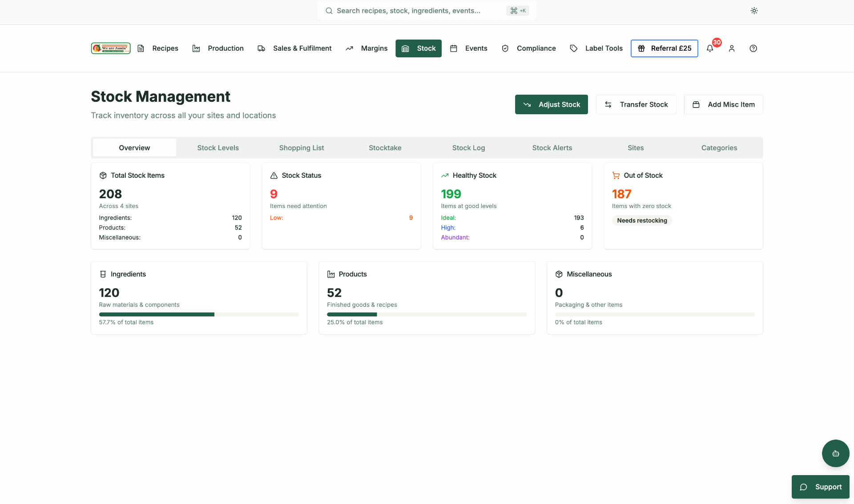
Task: Click the Recipes document icon
Action: 141,48
